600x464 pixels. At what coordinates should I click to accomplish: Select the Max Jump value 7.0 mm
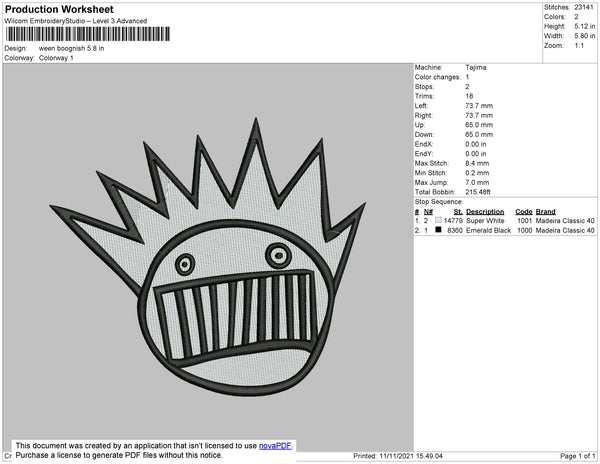coord(477,182)
